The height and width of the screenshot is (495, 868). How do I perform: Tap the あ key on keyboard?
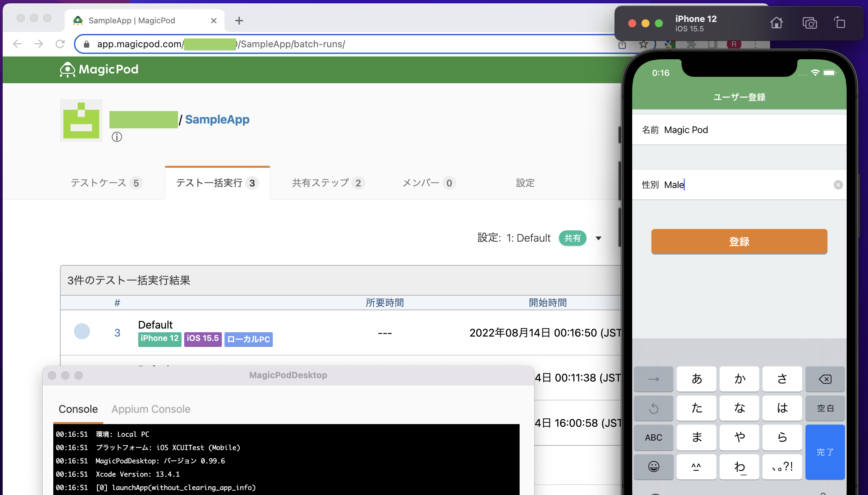[696, 379]
